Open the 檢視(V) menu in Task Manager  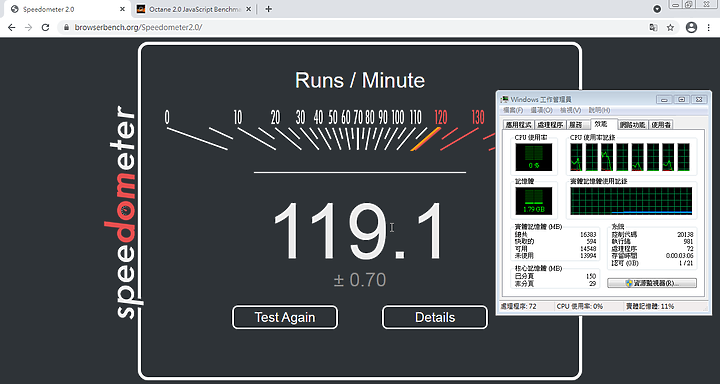(x=570, y=110)
